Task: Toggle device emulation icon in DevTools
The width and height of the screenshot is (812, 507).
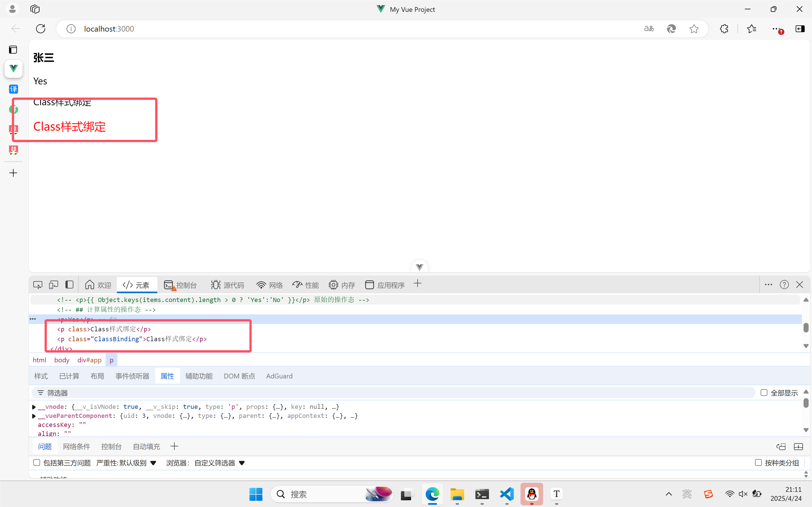Action: (x=53, y=285)
